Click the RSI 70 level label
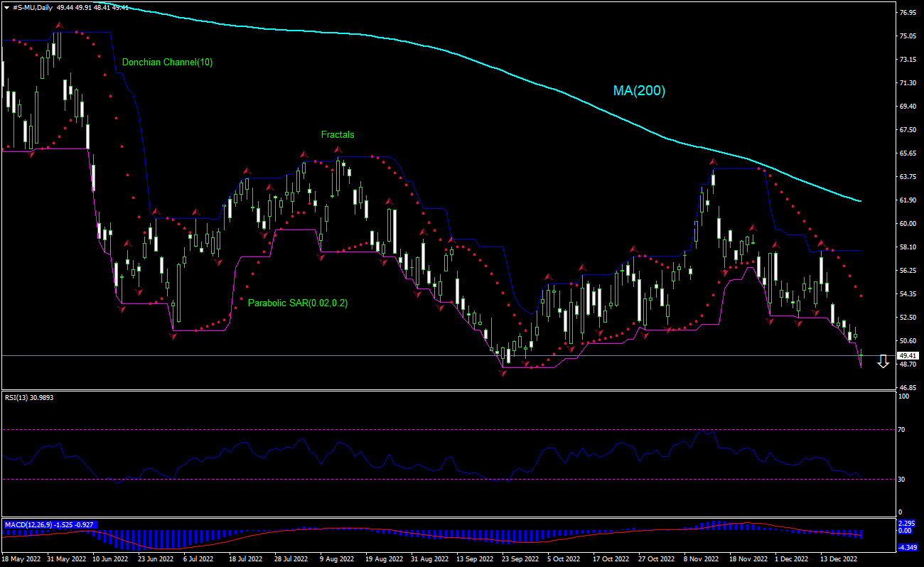 (903, 430)
